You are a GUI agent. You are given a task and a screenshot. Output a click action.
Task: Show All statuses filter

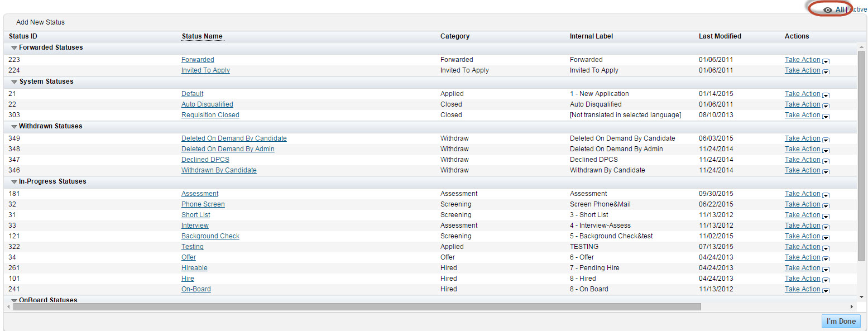coord(840,9)
